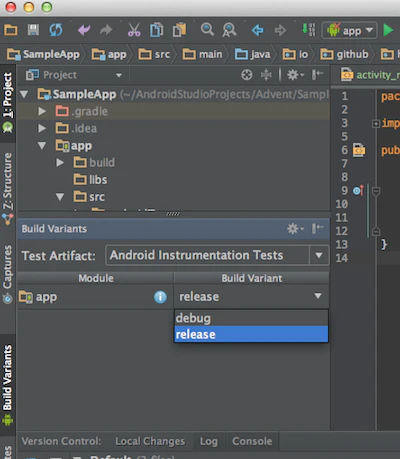Click the Build Variant column header
Viewport: 400px width, 459px height.
coord(252,278)
